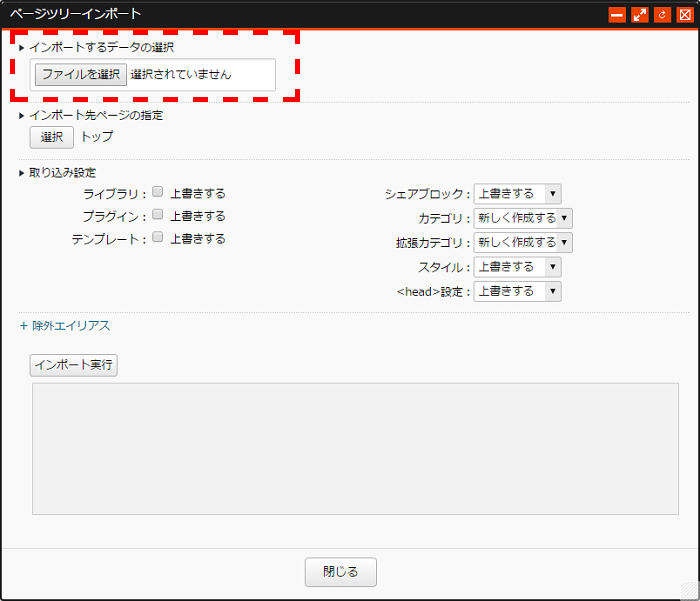
Task: Open the シェアブロック dropdown
Action: 517,193
